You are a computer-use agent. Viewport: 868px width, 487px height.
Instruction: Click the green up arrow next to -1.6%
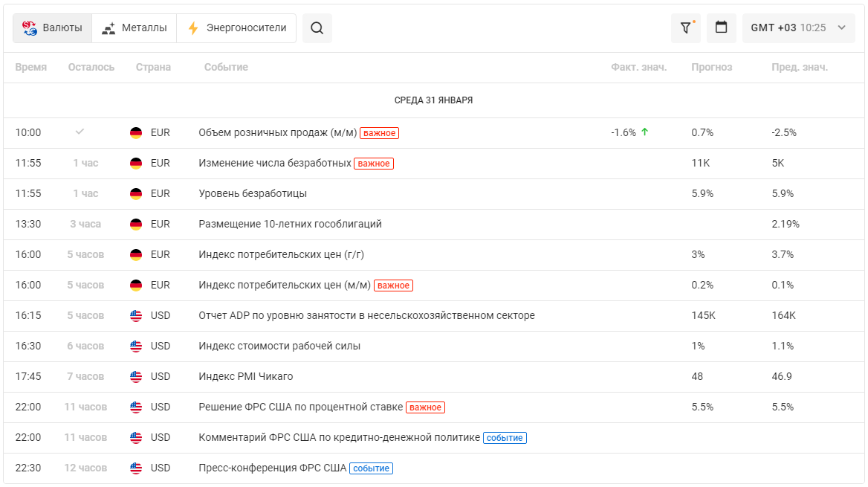[x=644, y=132]
